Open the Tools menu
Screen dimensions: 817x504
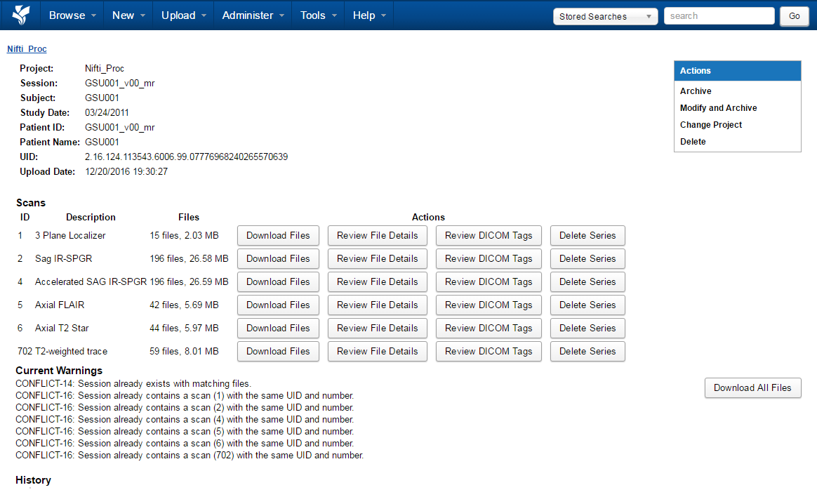[318, 15]
